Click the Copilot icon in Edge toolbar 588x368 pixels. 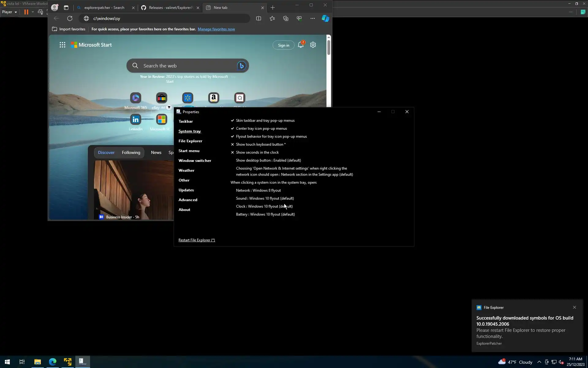325,18
